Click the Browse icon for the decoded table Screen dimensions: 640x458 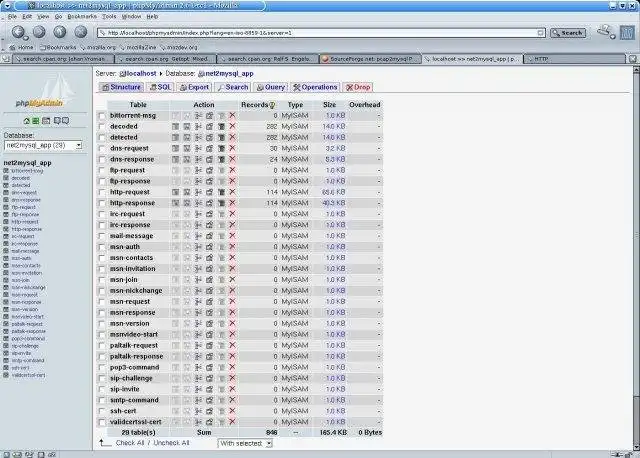tap(175, 127)
